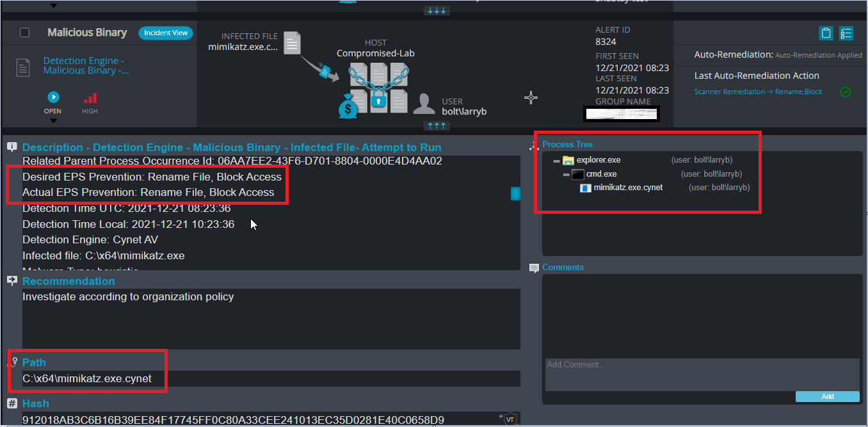This screenshot has width=868, height=427.
Task: Collapse alert with the up-arrows expander
Action: [437, 125]
